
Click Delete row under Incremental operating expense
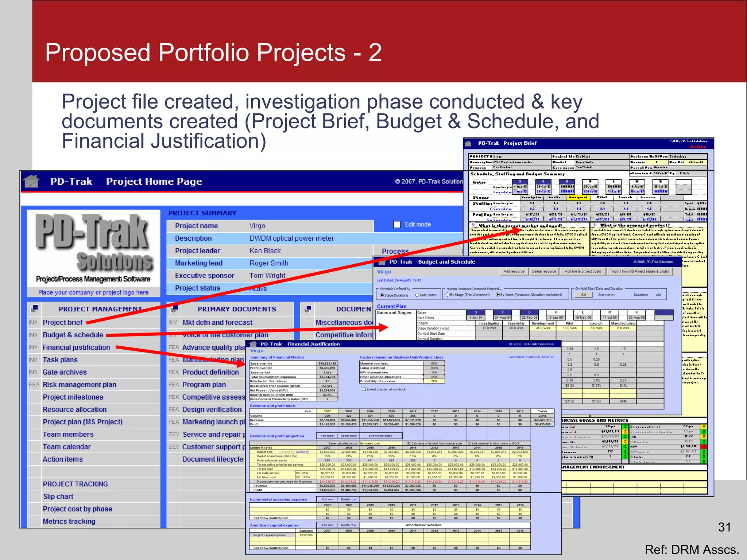(349, 499)
